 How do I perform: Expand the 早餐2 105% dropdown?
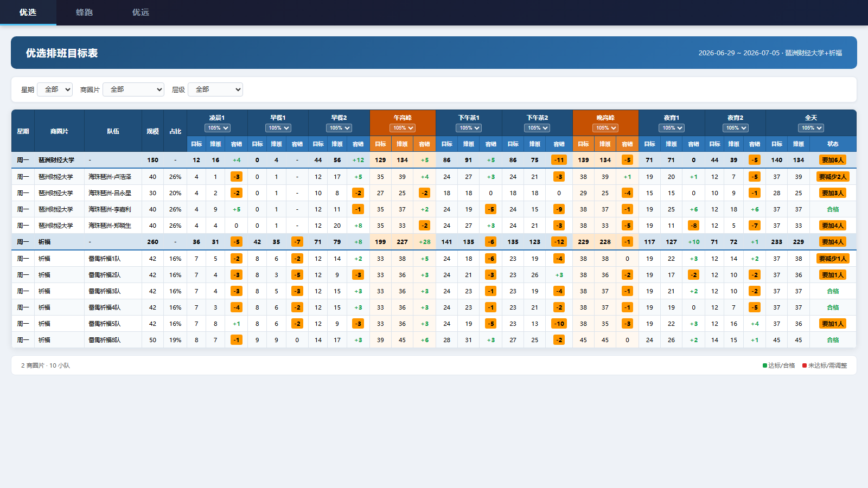[x=339, y=128]
